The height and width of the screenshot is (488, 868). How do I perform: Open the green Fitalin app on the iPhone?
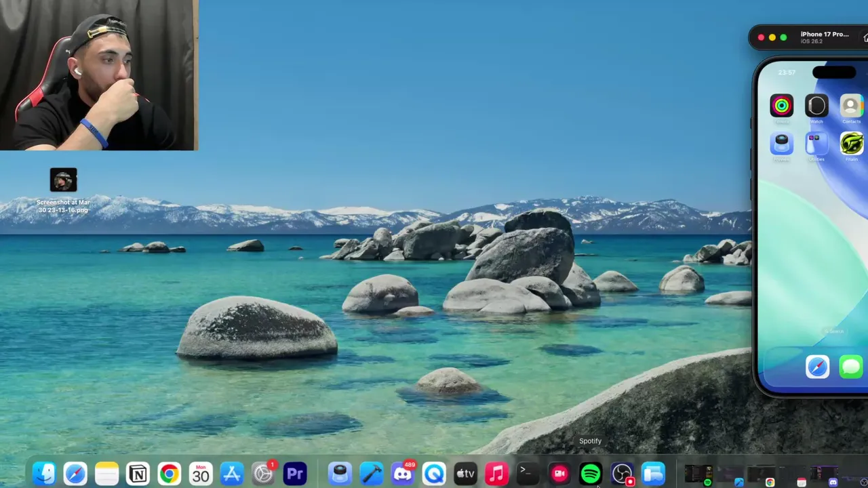click(x=851, y=144)
